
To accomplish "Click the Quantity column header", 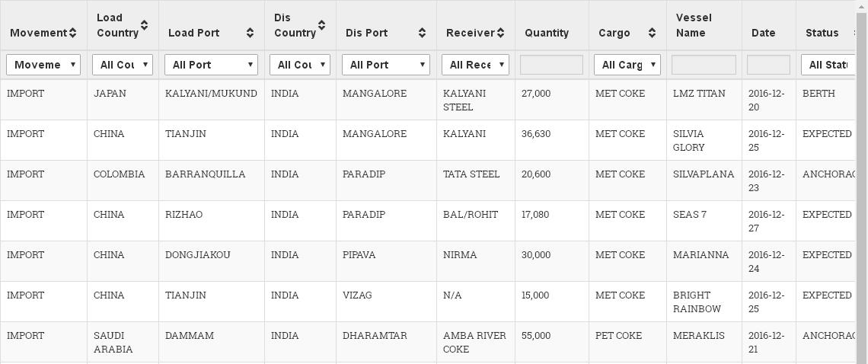I will (x=547, y=33).
